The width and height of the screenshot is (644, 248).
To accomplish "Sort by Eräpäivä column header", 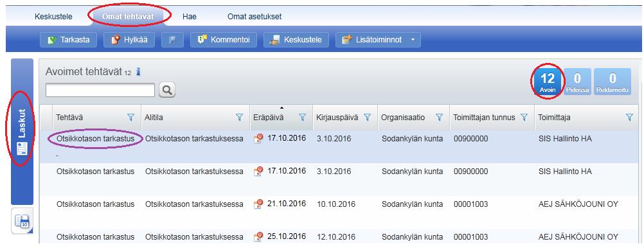I will pos(268,118).
